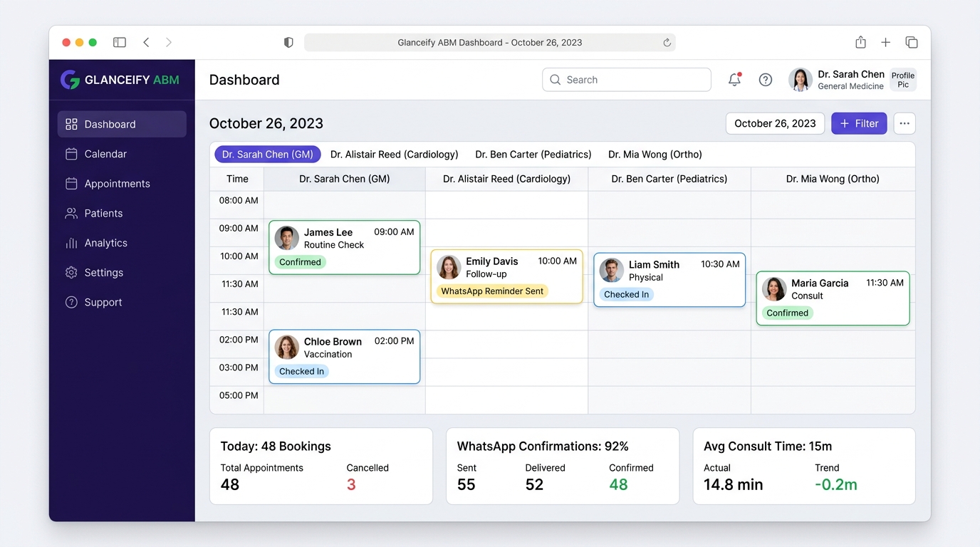Click Maria Garcia's patient avatar
980x547 pixels.
774,289
